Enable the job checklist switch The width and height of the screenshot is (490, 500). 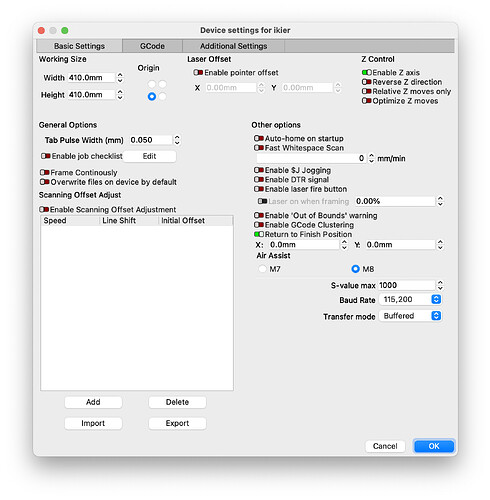pyautogui.click(x=46, y=156)
